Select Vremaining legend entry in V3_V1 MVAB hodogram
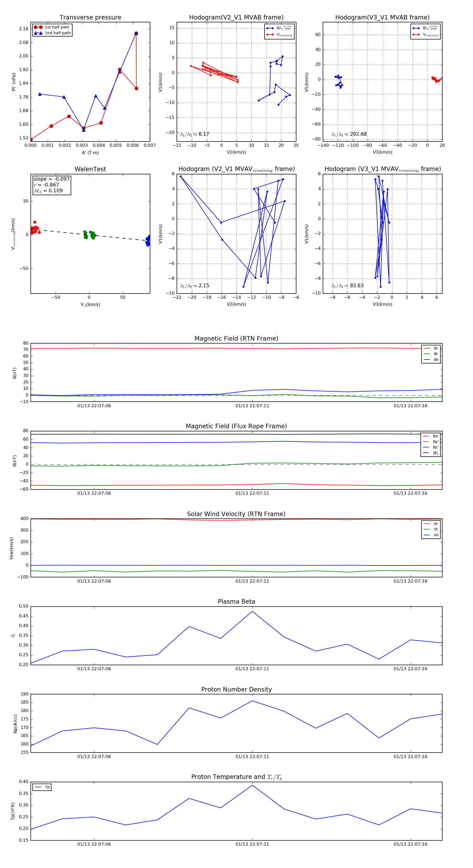 coord(425,35)
